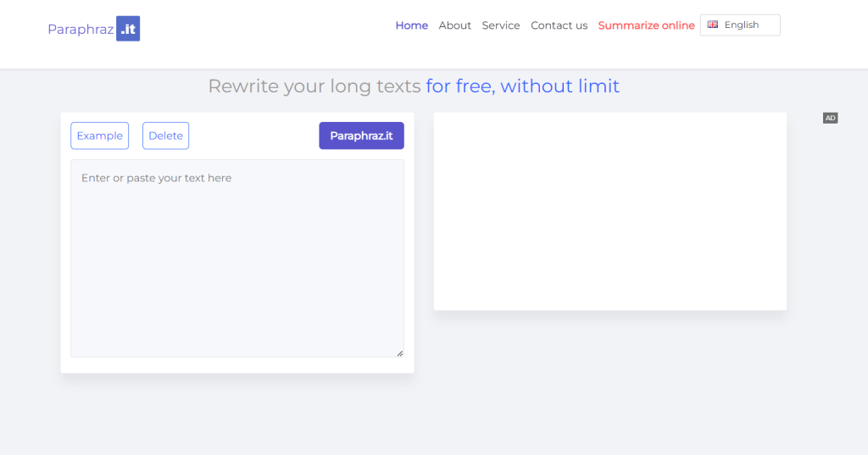Image resolution: width=868 pixels, height=455 pixels.
Task: Open the About page link
Action: point(454,25)
